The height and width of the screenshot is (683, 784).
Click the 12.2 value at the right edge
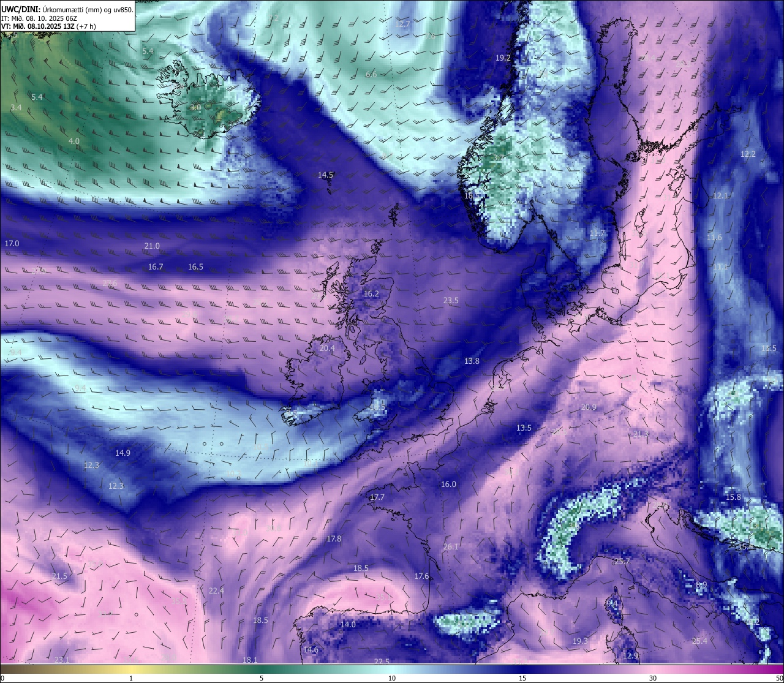[748, 154]
